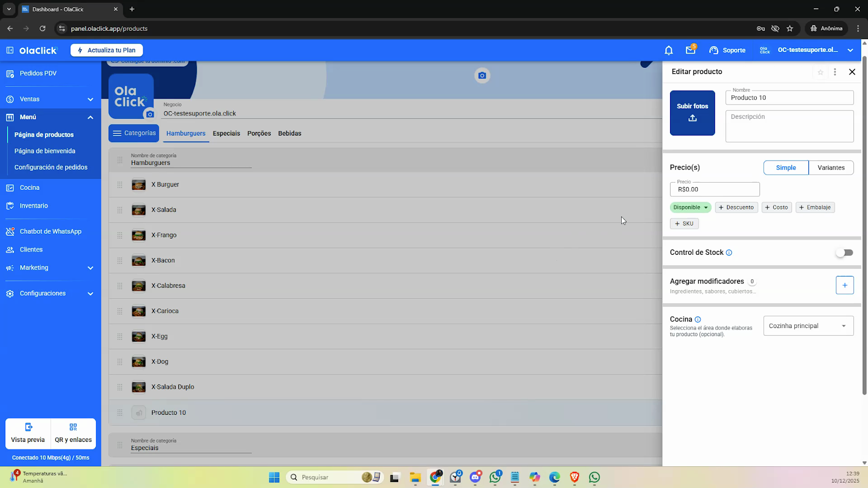Image resolution: width=868 pixels, height=488 pixels.
Task: Click the favorite star in Editar producto
Action: click(x=820, y=72)
